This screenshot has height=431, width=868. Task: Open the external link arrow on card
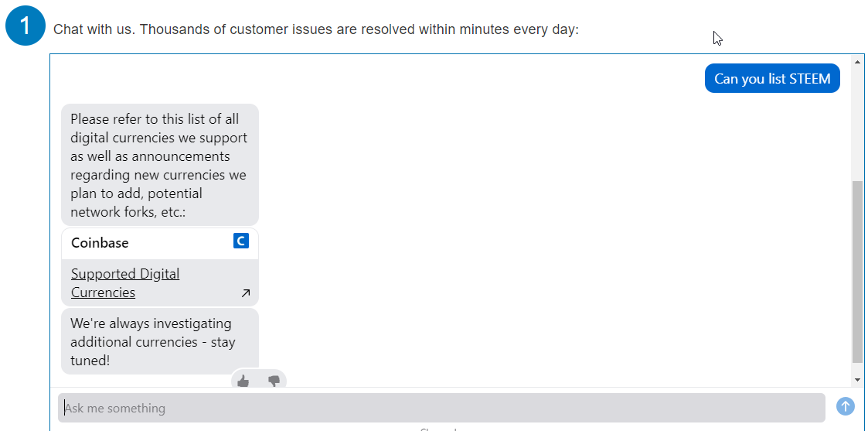246,293
